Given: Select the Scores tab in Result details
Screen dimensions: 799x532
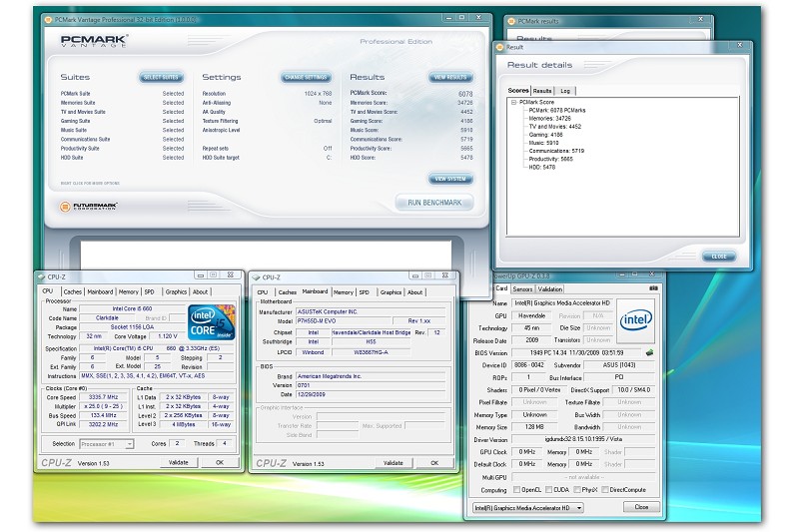Looking at the screenshot, I should [x=518, y=90].
